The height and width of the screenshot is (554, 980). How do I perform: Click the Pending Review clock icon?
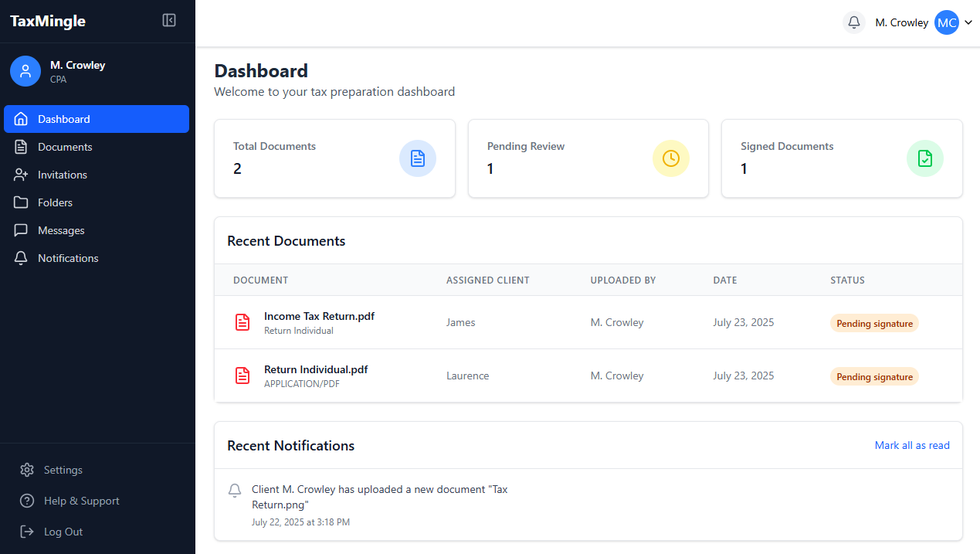[670, 158]
